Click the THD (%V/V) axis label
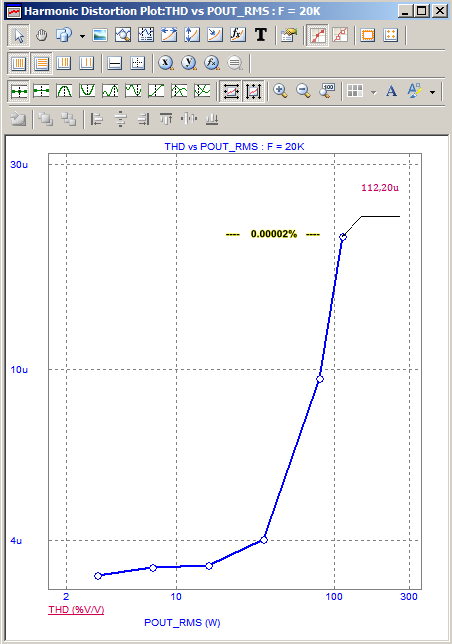Viewport: 452px width, 644px height. 76,610
